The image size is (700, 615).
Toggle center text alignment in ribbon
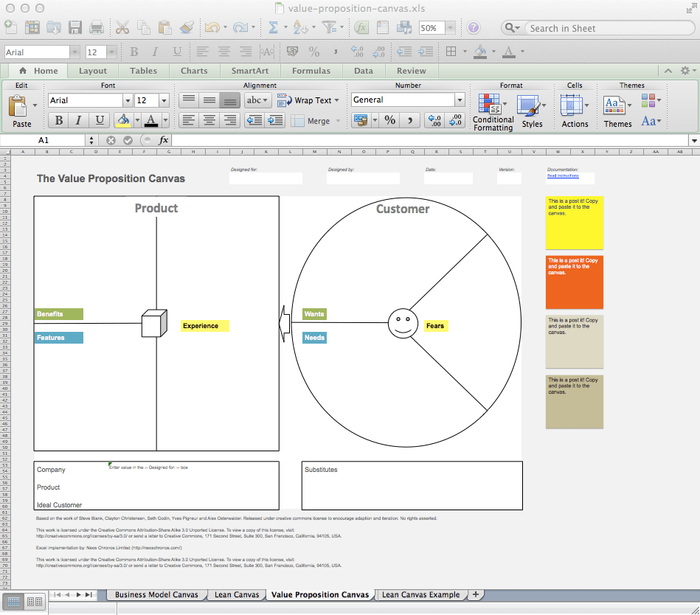(209, 120)
